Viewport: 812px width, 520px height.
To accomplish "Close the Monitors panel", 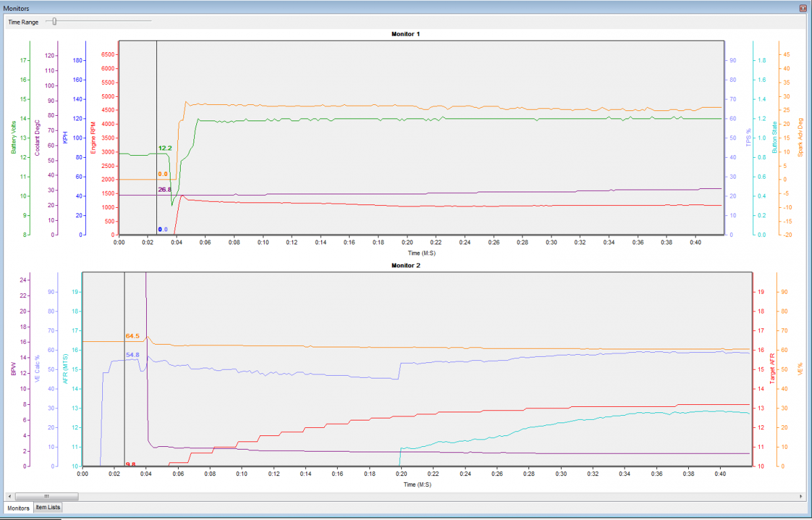I will tap(803, 7).
